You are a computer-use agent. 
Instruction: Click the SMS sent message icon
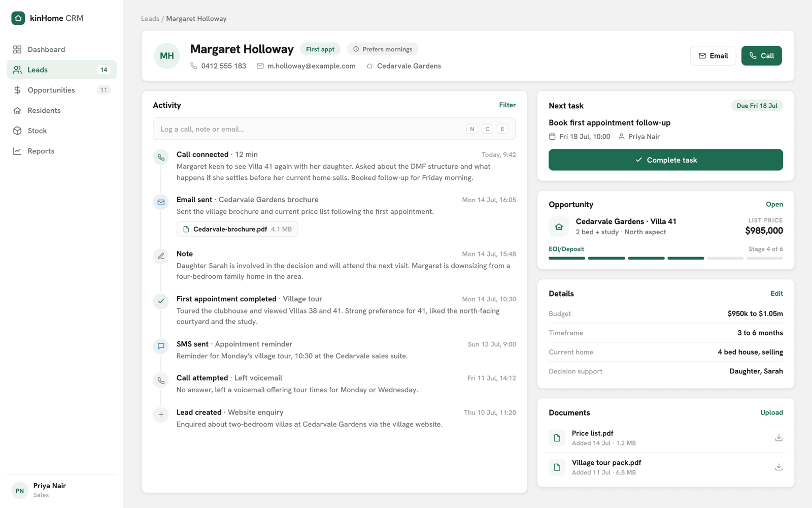(x=161, y=346)
